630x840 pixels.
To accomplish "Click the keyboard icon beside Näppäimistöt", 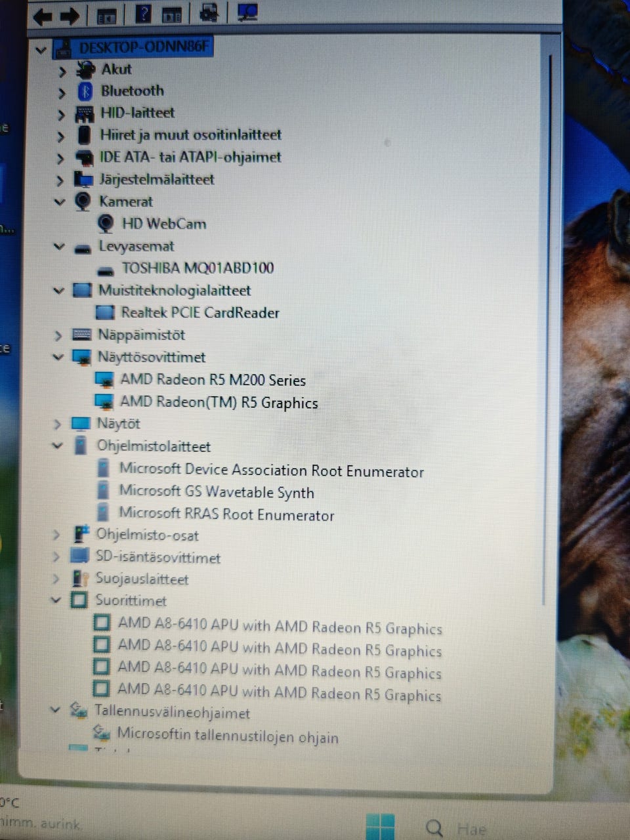I will coord(81,335).
